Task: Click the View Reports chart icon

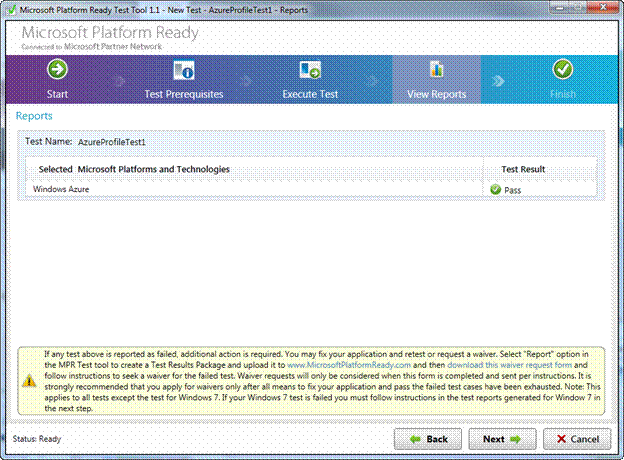Action: click(437, 70)
